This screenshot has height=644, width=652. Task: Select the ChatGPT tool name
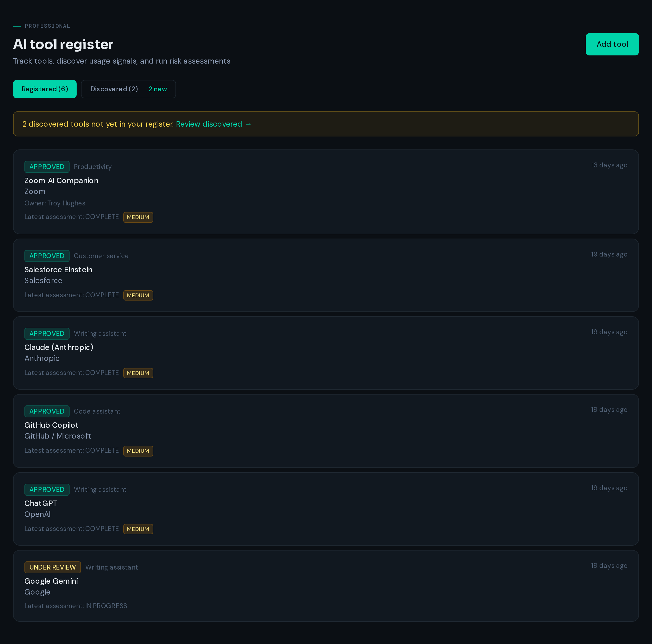click(x=40, y=503)
